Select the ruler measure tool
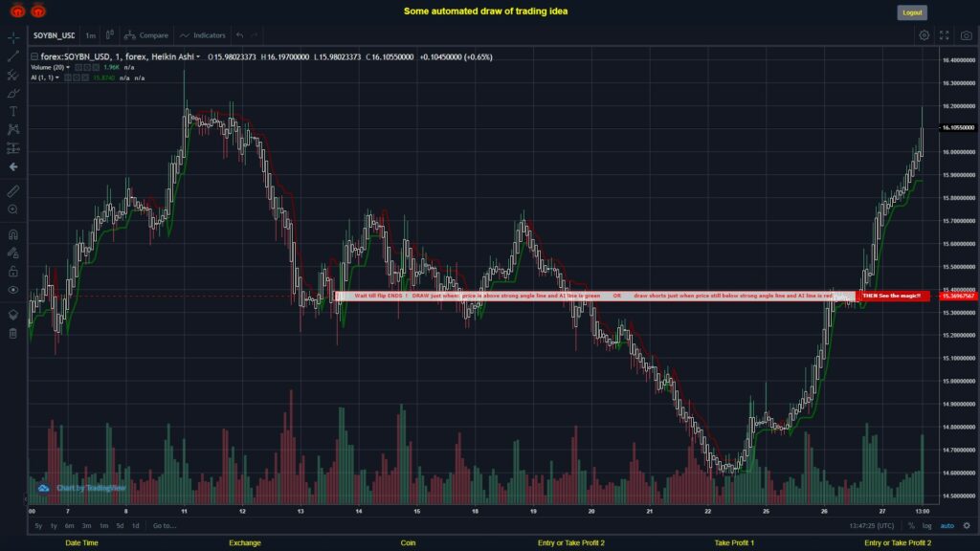980x551 pixels. pyautogui.click(x=13, y=191)
